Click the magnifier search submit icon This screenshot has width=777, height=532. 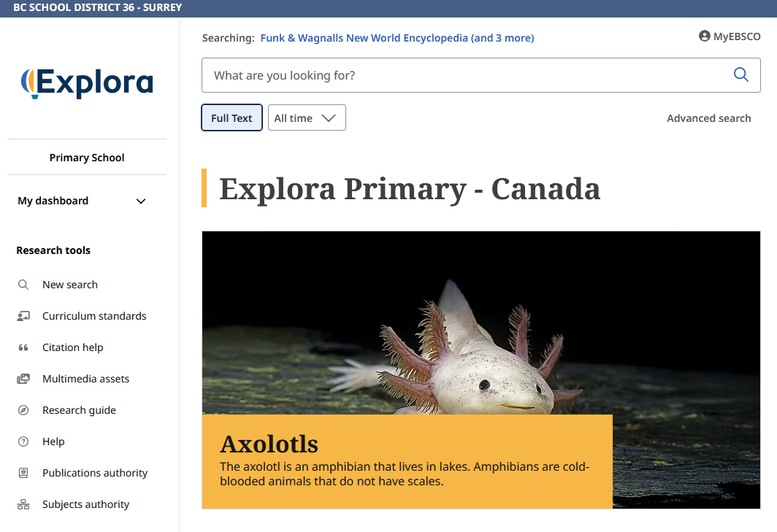(x=740, y=74)
